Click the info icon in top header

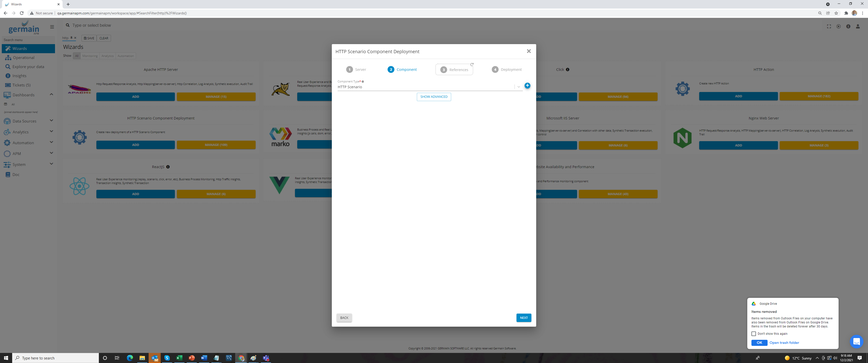click(x=848, y=26)
